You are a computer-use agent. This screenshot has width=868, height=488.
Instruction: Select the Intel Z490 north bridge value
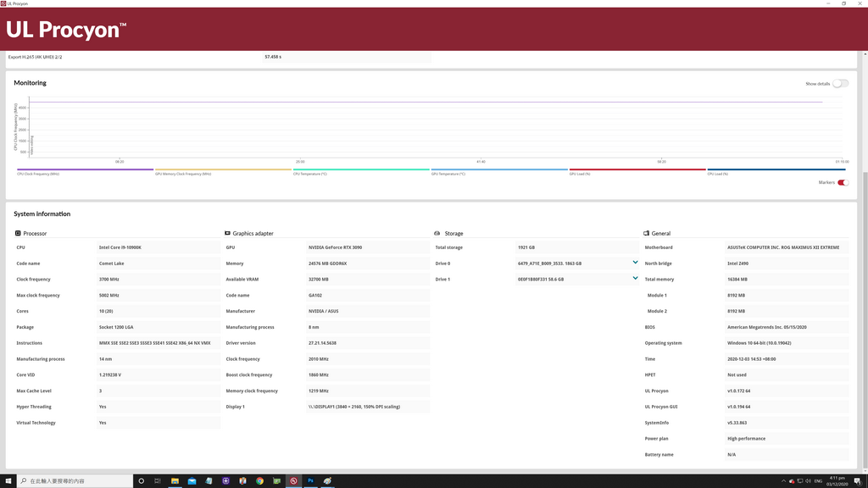[738, 263]
